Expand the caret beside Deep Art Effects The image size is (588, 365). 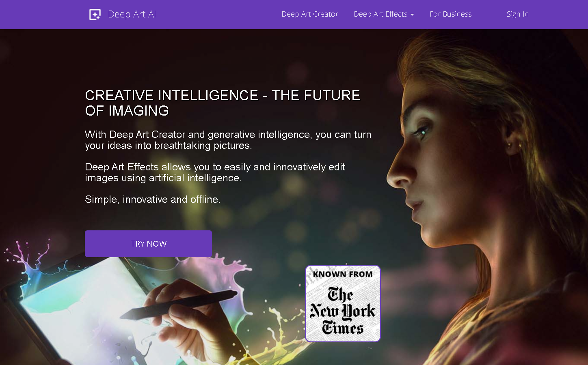pyautogui.click(x=412, y=15)
